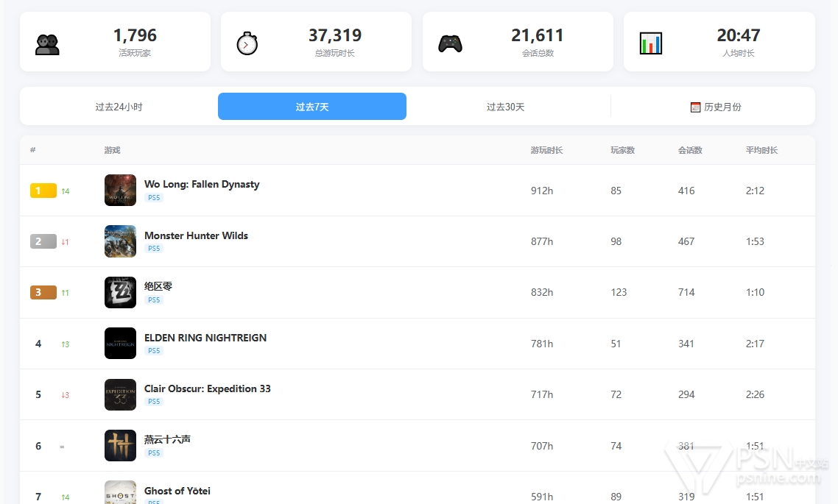838x504 pixels.
Task: Open the Ghost of Yōtei title link
Action: coord(177,491)
